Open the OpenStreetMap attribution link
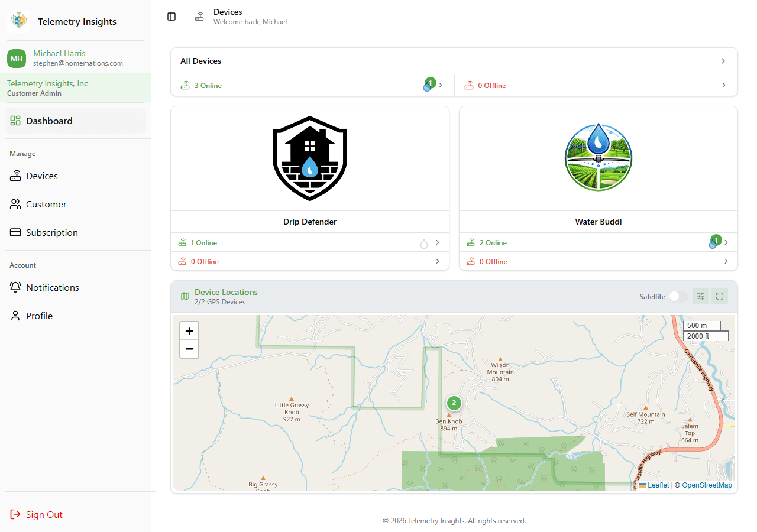The image size is (757, 532). coord(707,485)
